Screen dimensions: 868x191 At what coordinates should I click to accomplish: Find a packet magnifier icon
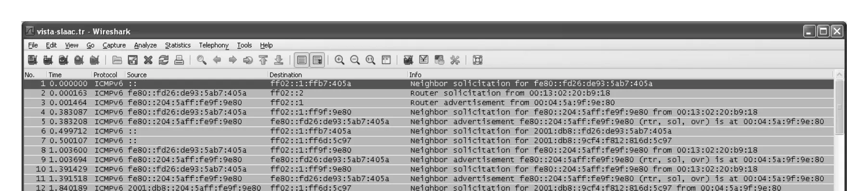(202, 60)
